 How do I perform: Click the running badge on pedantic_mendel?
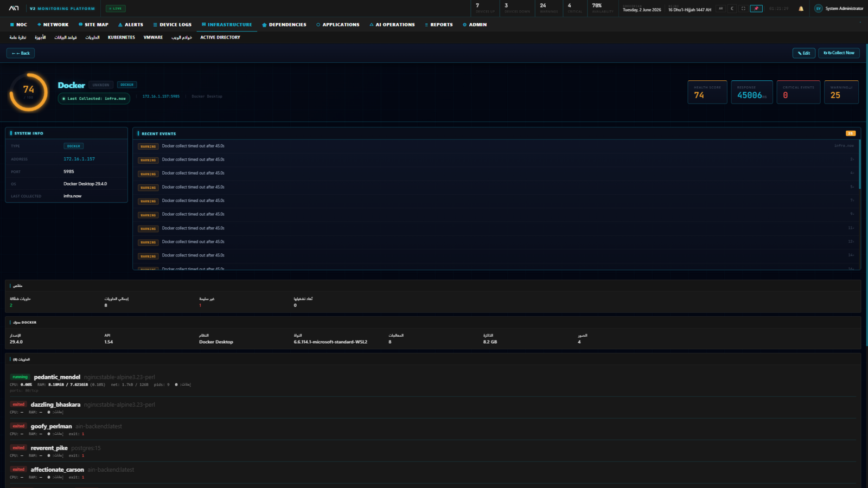click(x=20, y=377)
